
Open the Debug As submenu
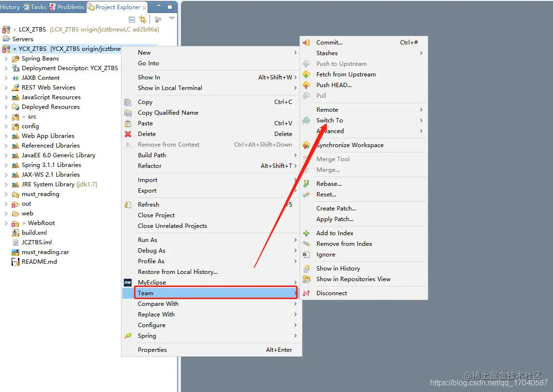pyautogui.click(x=210, y=251)
